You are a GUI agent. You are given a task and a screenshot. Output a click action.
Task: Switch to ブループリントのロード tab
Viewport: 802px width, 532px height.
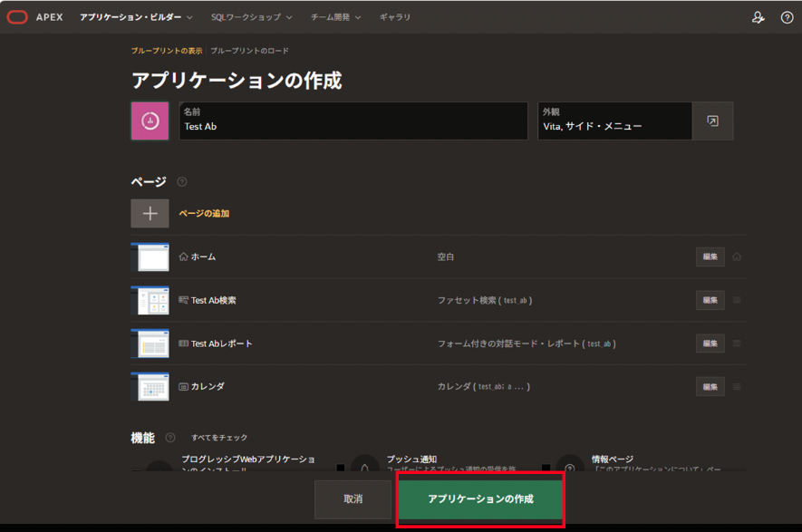coord(249,51)
